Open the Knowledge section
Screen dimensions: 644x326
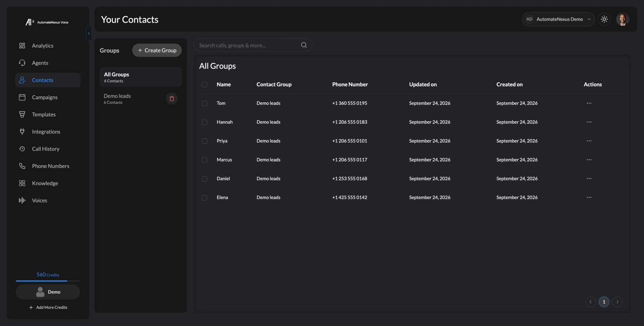pos(48,183)
